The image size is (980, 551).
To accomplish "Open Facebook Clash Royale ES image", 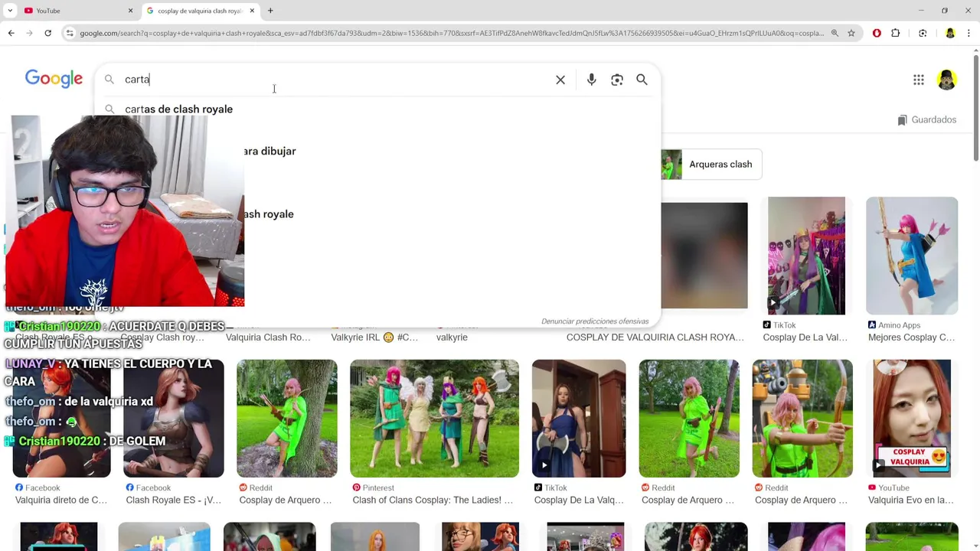I will click(x=174, y=419).
